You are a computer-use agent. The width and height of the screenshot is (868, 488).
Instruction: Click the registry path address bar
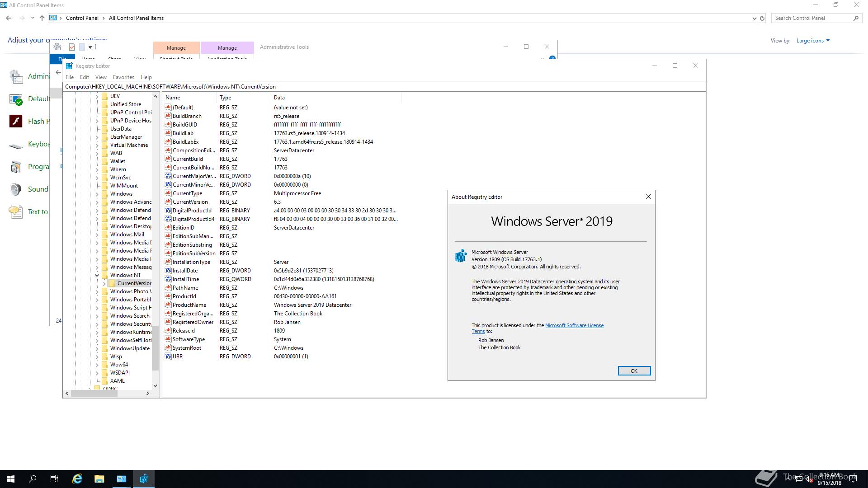(384, 87)
